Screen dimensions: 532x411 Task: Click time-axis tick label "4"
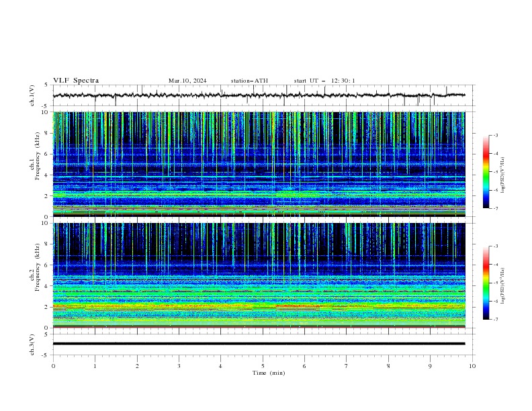pos(220,366)
